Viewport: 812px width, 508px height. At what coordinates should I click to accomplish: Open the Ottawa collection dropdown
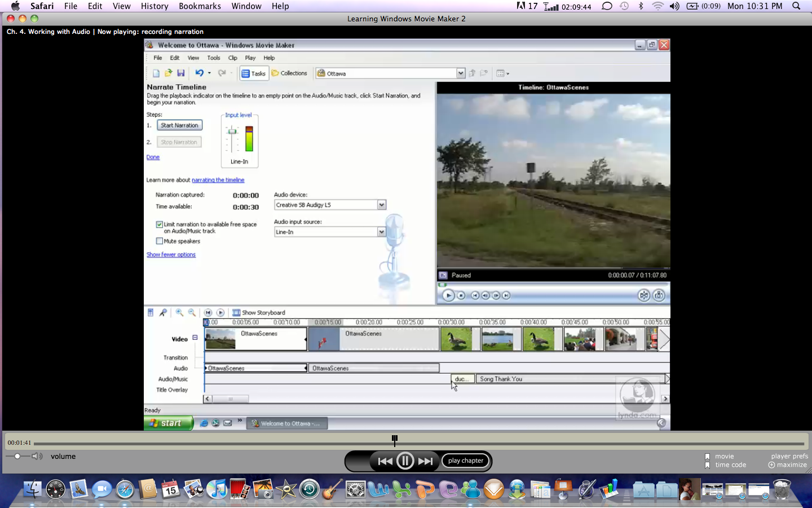coord(461,73)
